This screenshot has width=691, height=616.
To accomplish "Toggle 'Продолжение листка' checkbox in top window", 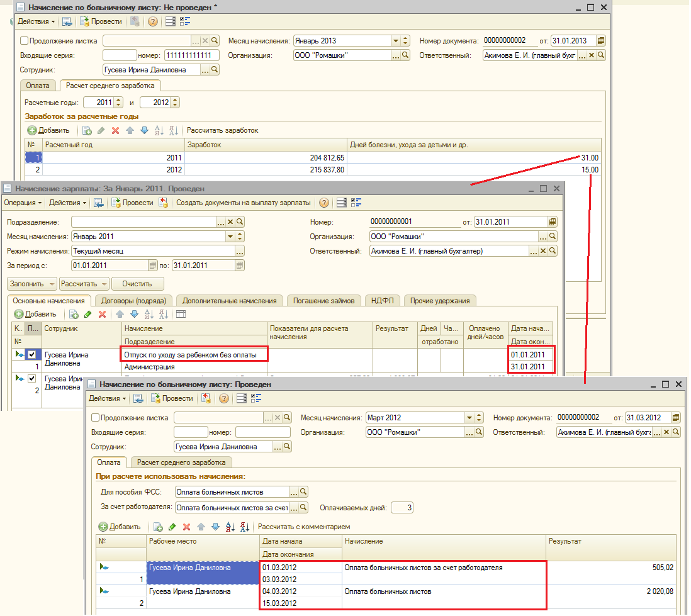I will pyautogui.click(x=25, y=41).
